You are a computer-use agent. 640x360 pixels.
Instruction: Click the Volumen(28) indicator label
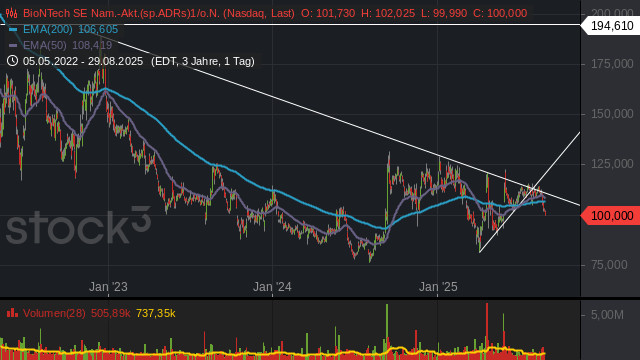click(x=54, y=313)
